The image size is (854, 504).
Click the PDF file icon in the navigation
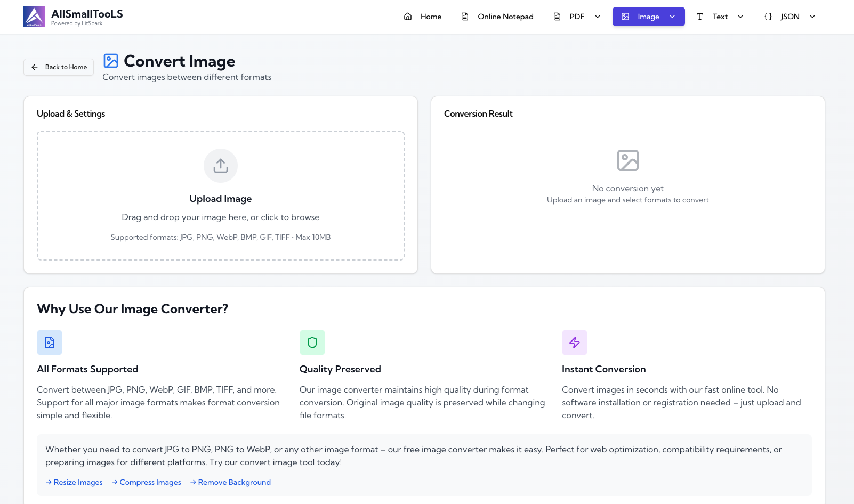556,17
